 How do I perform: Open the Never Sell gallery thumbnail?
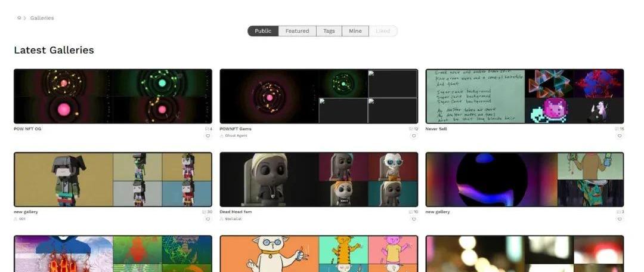pos(524,96)
